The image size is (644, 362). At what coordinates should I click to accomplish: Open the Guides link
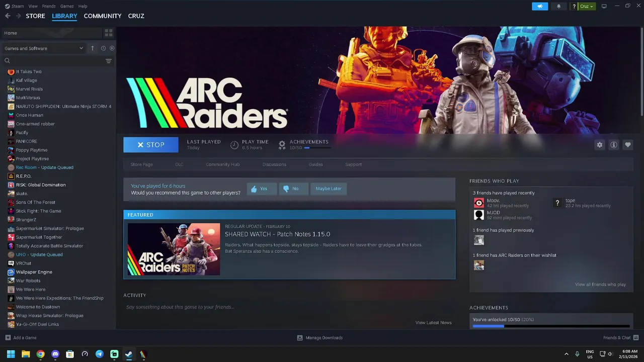315,164
